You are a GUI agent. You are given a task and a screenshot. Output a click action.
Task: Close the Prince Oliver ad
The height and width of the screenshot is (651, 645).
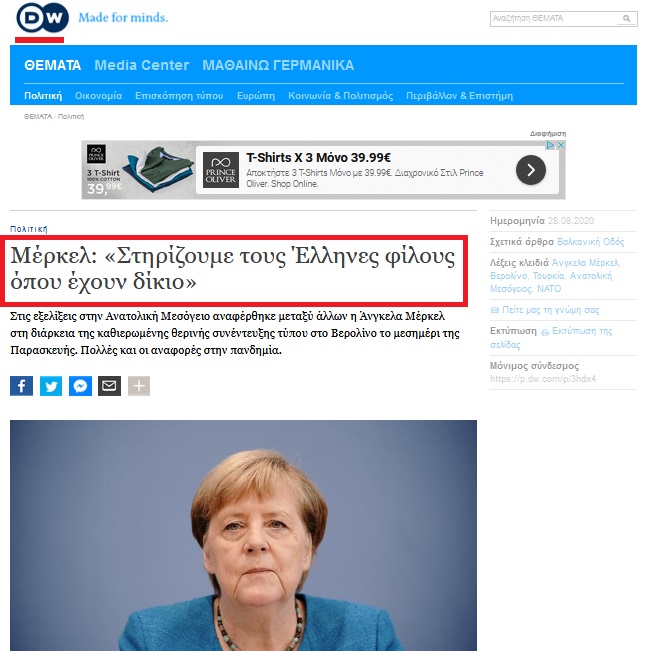[561, 145]
